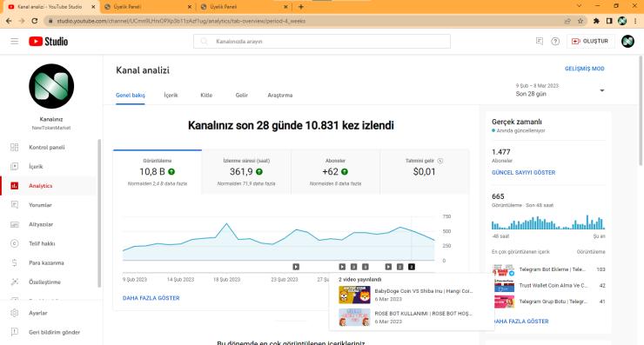Image resolution: width=644 pixels, height=345 pixels.
Task: Click the black '2' videos marker under chart
Action: click(x=411, y=267)
